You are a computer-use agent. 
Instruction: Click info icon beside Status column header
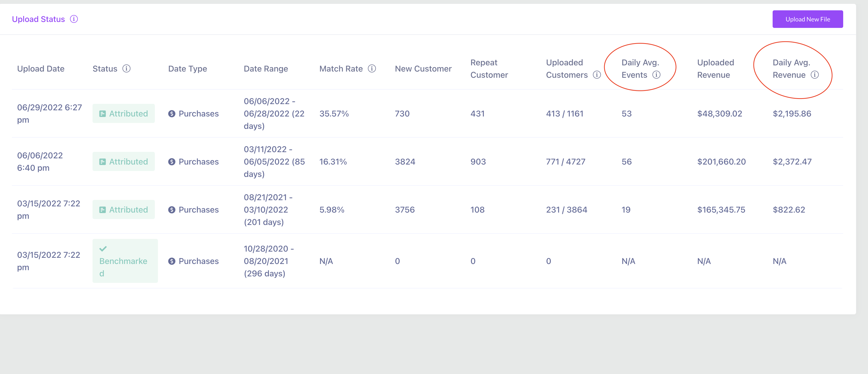(126, 69)
